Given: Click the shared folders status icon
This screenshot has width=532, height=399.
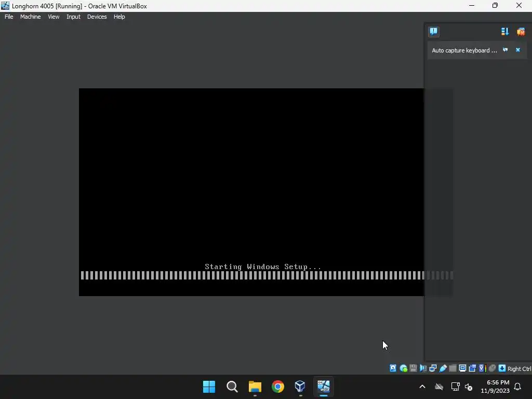Looking at the screenshot, I should [453, 368].
